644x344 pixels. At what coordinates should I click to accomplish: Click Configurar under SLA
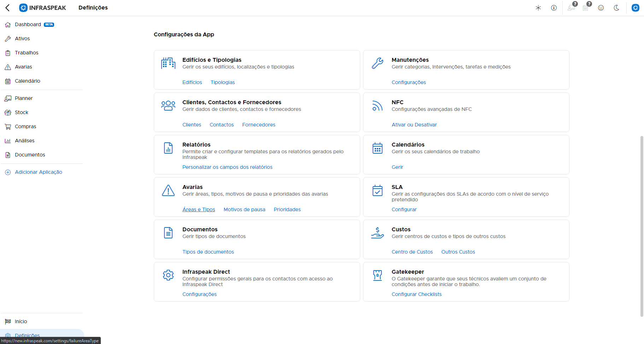(404, 209)
